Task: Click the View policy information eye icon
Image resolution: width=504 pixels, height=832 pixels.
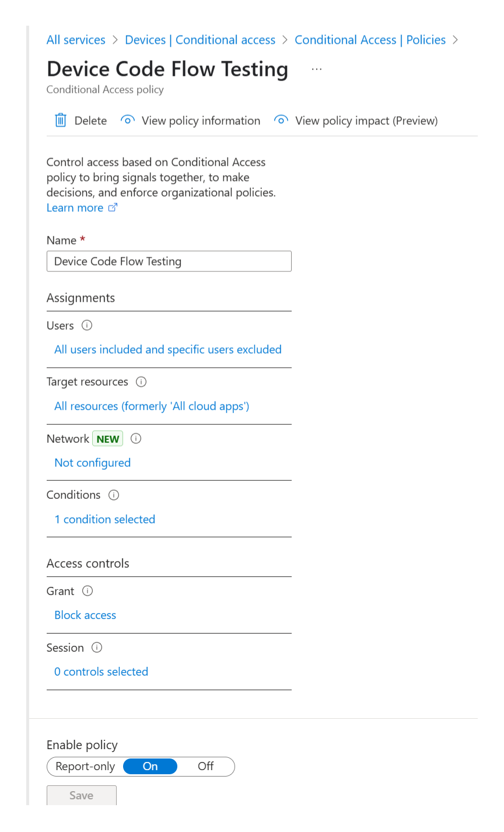Action: [127, 120]
